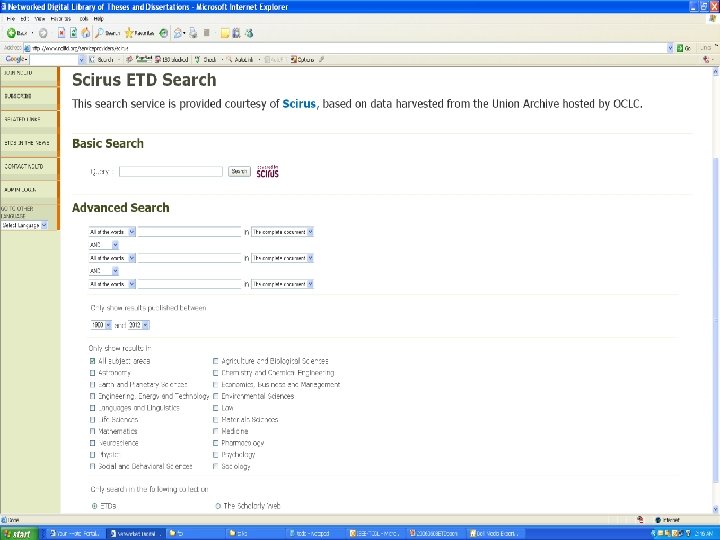Expand the address bar dropdown arrow

tap(670, 48)
